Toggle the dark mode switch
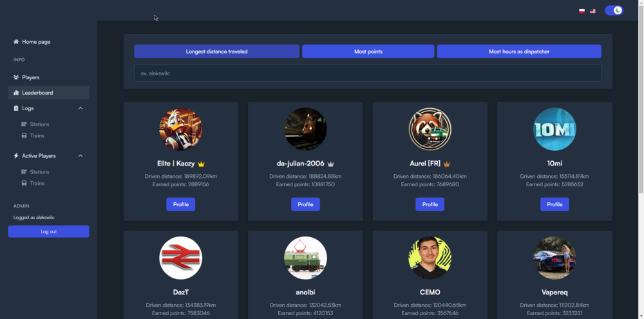This screenshot has width=644, height=319. pos(614,11)
